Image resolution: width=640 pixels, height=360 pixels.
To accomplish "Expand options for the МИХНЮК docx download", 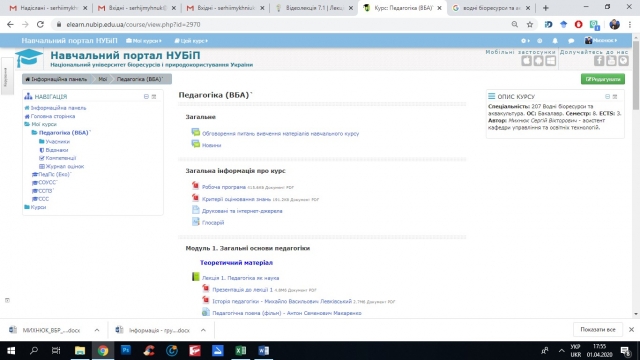I will coord(97,330).
